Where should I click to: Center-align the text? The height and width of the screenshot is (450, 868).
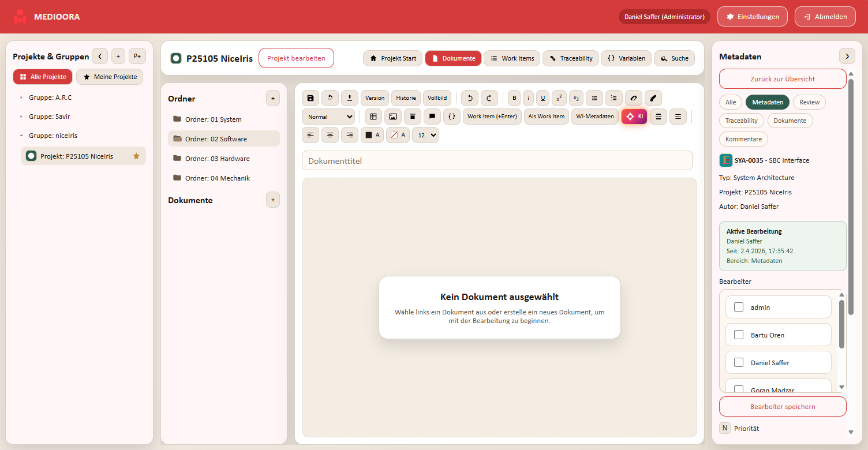pos(330,135)
